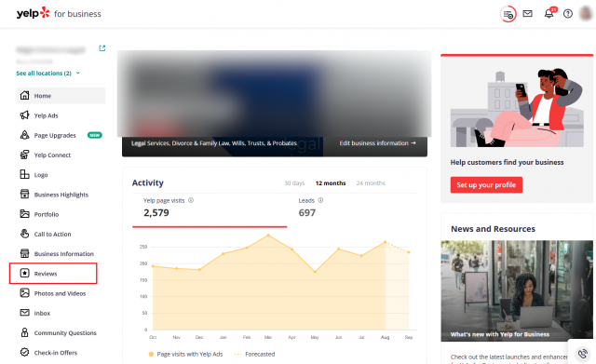This screenshot has height=364, width=596.
Task: Expand See all locations (2) dropdown
Action: (x=47, y=73)
